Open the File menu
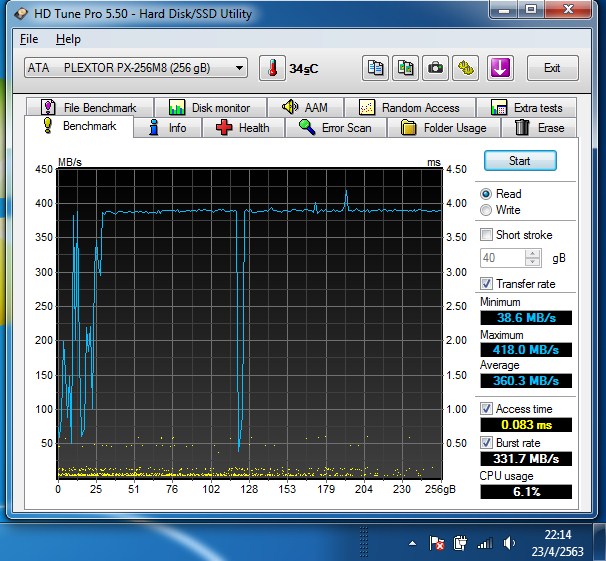The width and height of the screenshot is (606, 561). tap(29, 39)
